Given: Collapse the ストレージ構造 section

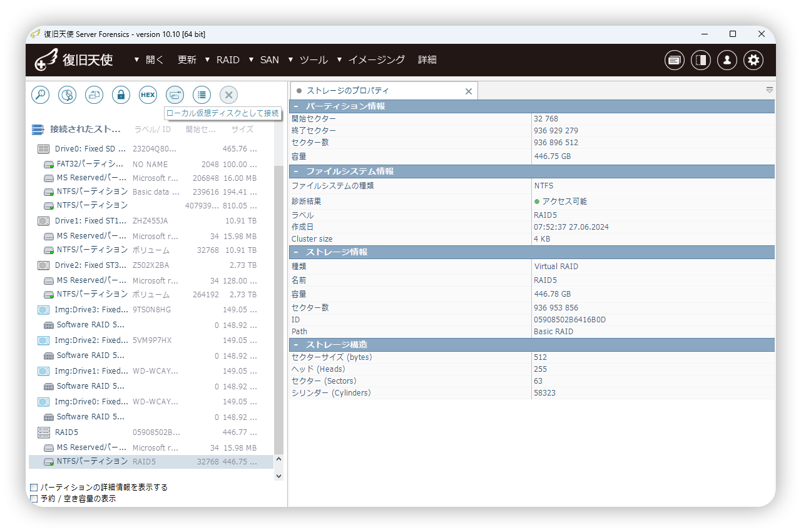Looking at the screenshot, I should [296, 345].
